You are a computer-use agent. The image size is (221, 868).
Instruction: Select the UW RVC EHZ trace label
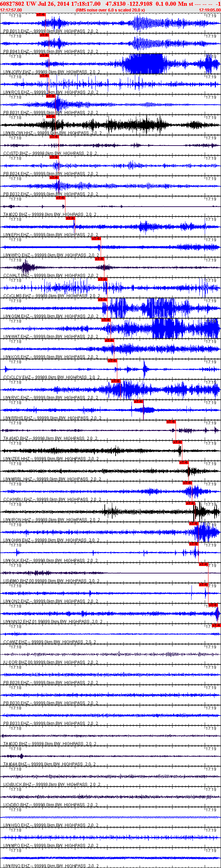(51, 398)
